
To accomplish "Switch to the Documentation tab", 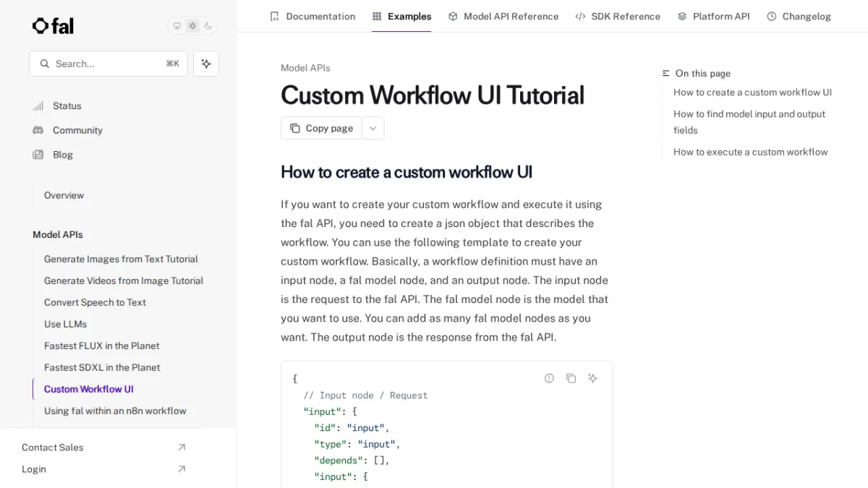I will 312,16.
